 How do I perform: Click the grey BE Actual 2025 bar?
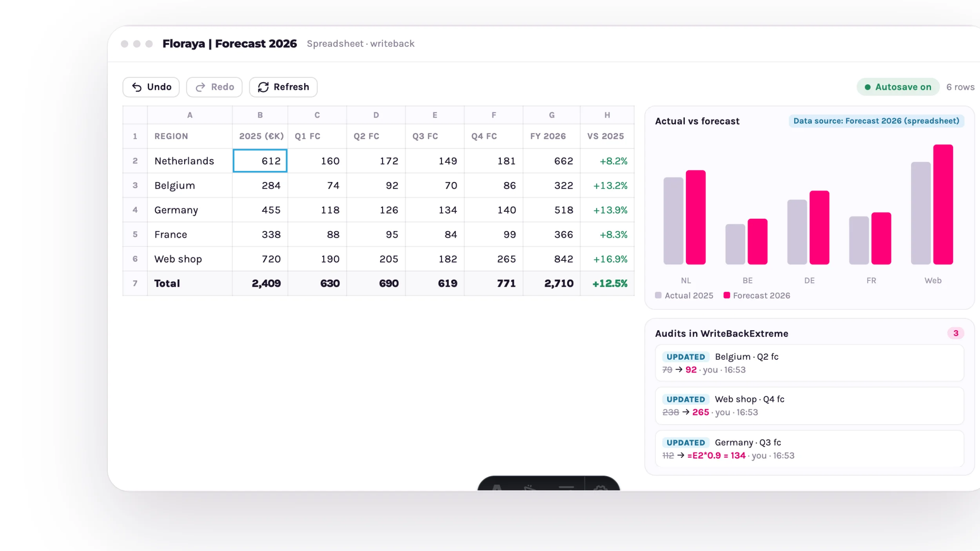click(x=735, y=244)
